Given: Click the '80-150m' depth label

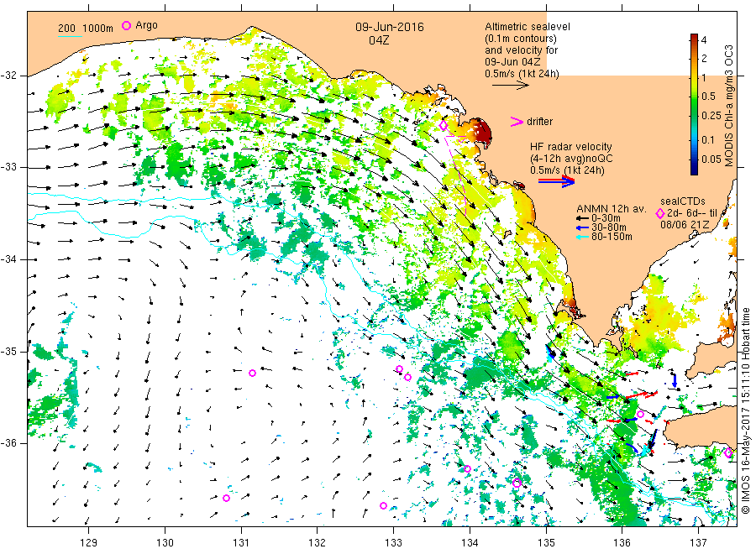Looking at the screenshot, I should click(612, 237).
